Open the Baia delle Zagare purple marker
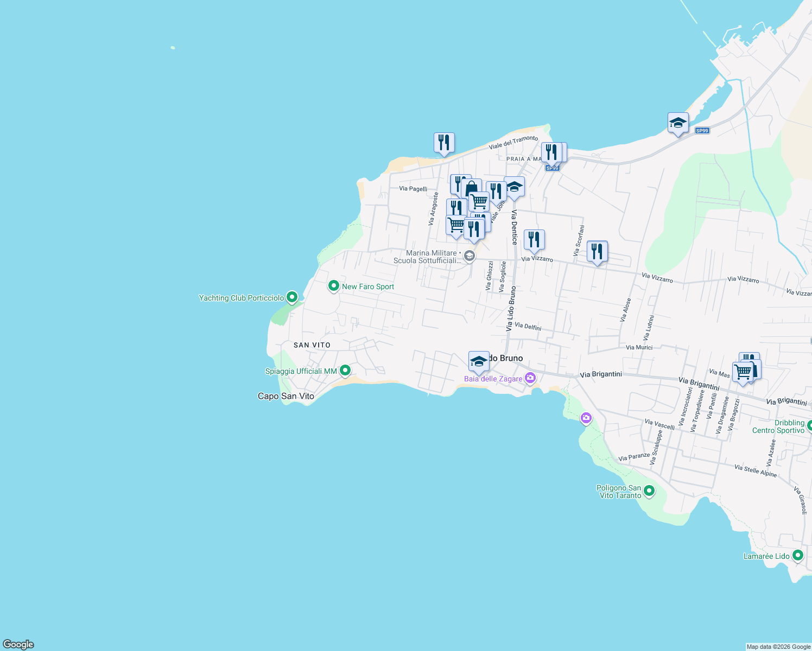 530,378
